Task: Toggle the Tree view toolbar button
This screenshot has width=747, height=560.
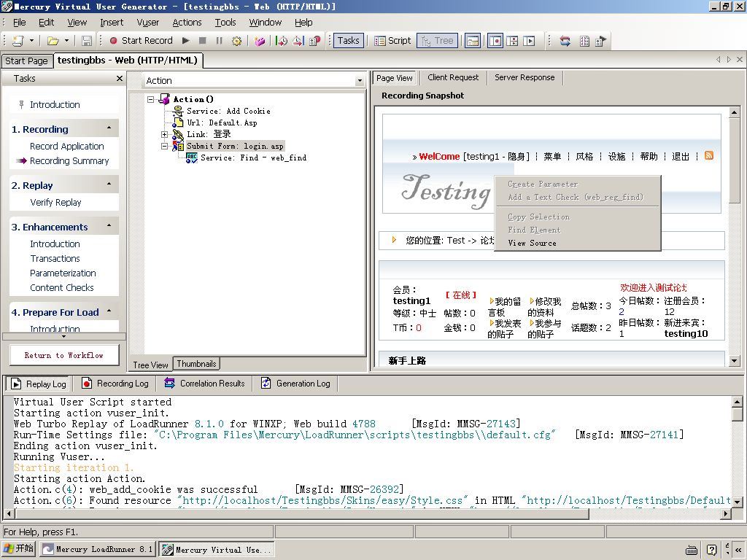Action: point(438,41)
